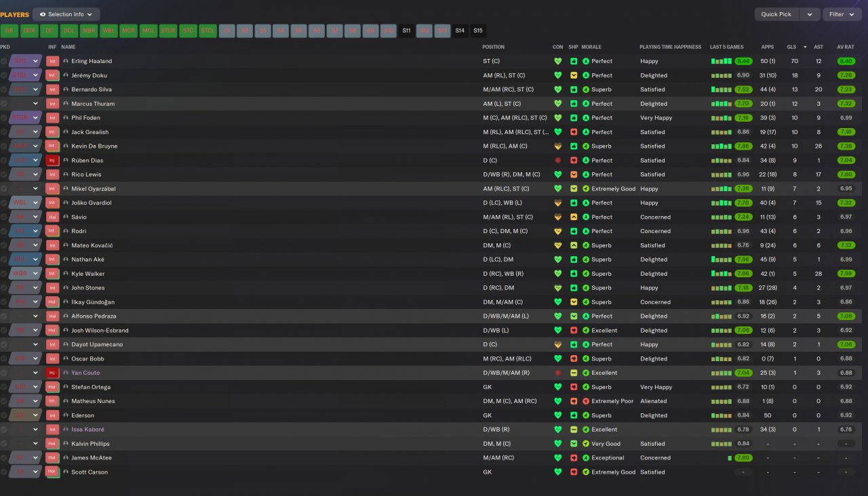Click the Inj badge beside Yan Couto
868x496 pixels.
click(52, 373)
